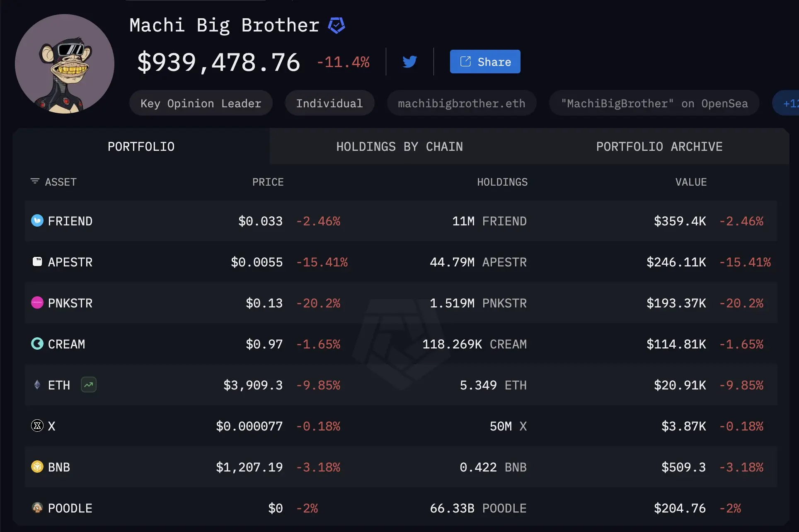Click the yellow BNB token icon
This screenshot has width=799, height=532.
point(37,467)
